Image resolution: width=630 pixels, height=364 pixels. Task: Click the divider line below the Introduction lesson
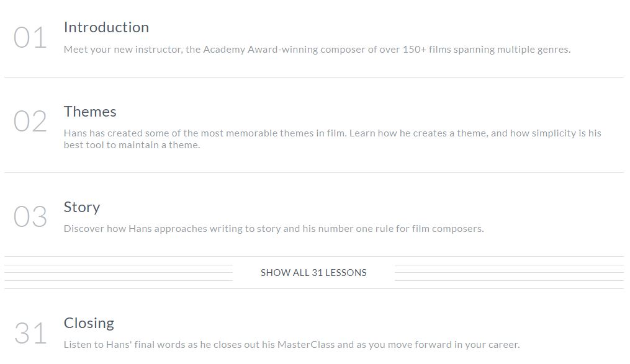click(314, 77)
